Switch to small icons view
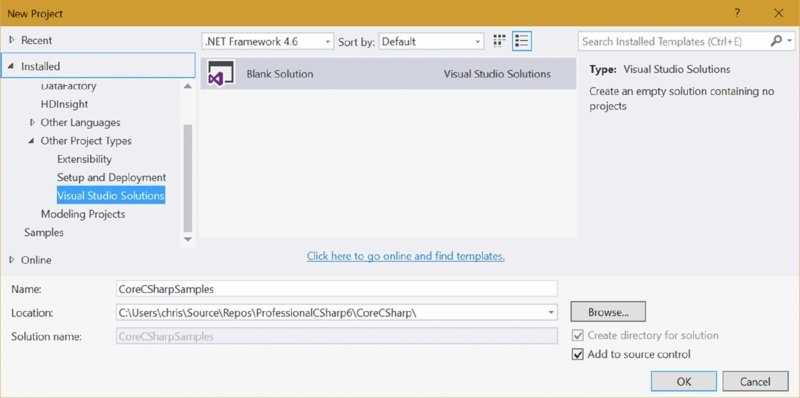800x398 pixels. (x=499, y=41)
